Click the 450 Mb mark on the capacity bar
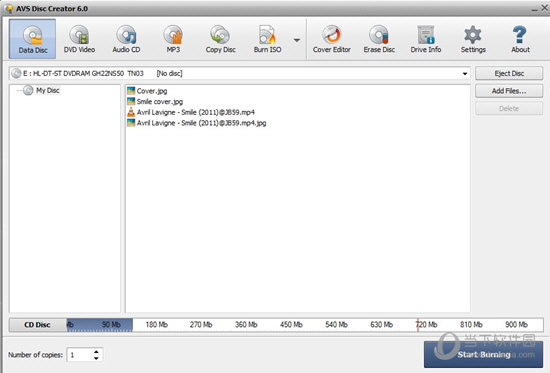The image size is (550, 373). tap(291, 325)
